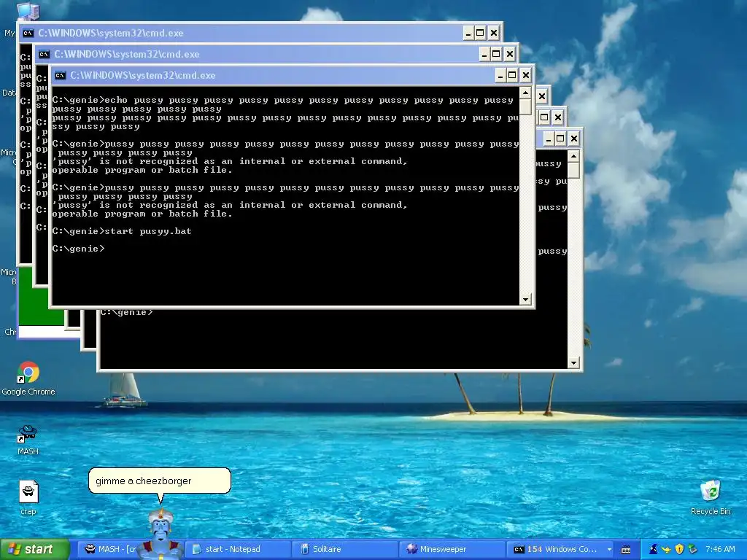Open the Start menu
The width and height of the screenshot is (747, 560).
point(35,549)
